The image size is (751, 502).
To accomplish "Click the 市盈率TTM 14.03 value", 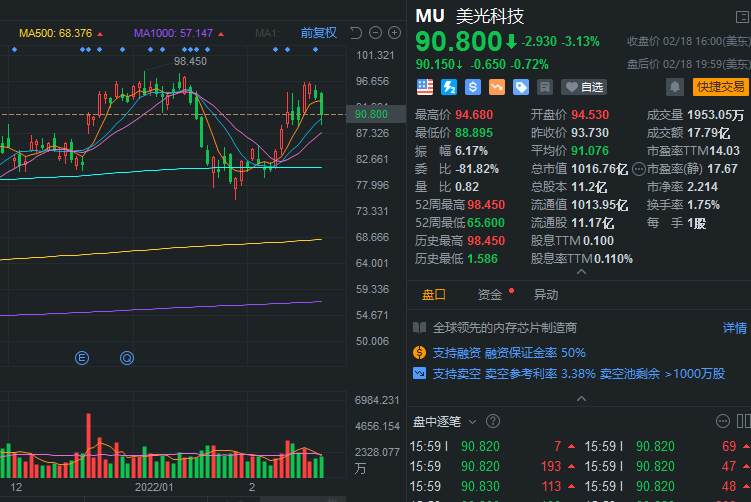I will pyautogui.click(x=724, y=151).
